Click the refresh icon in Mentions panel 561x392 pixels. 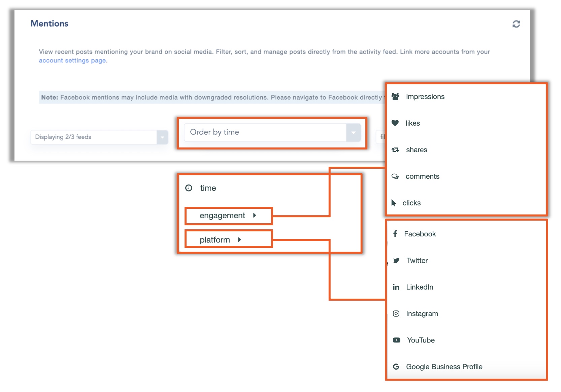click(516, 24)
